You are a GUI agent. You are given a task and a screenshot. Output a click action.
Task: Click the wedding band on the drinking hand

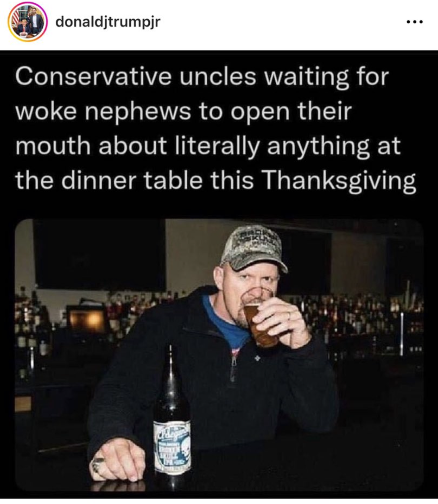tap(289, 316)
